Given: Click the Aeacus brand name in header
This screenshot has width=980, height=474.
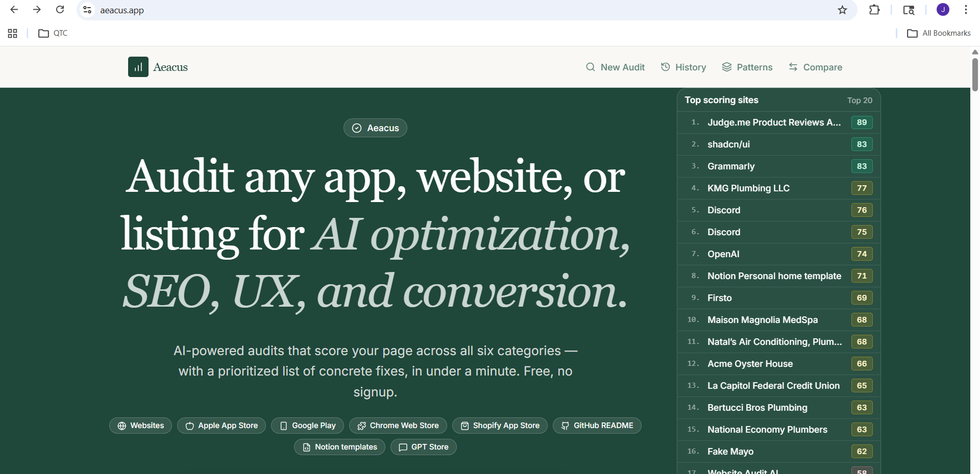Looking at the screenshot, I should (170, 67).
